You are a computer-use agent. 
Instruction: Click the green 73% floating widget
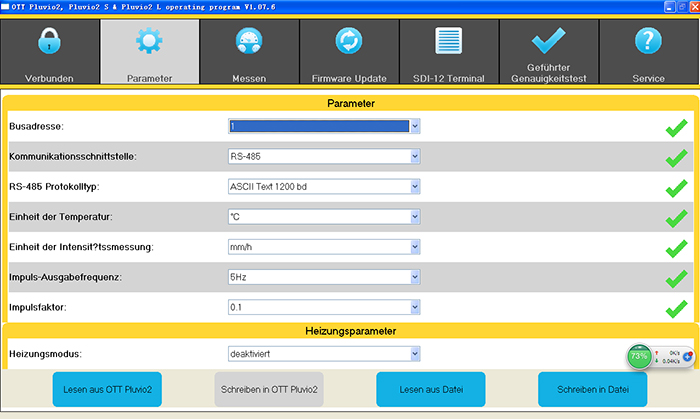click(639, 357)
